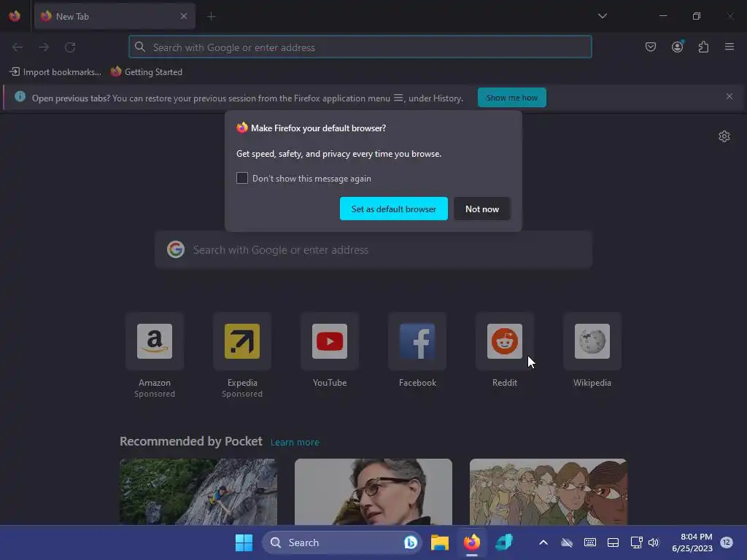Open the Extensions puzzle icon

point(703,47)
